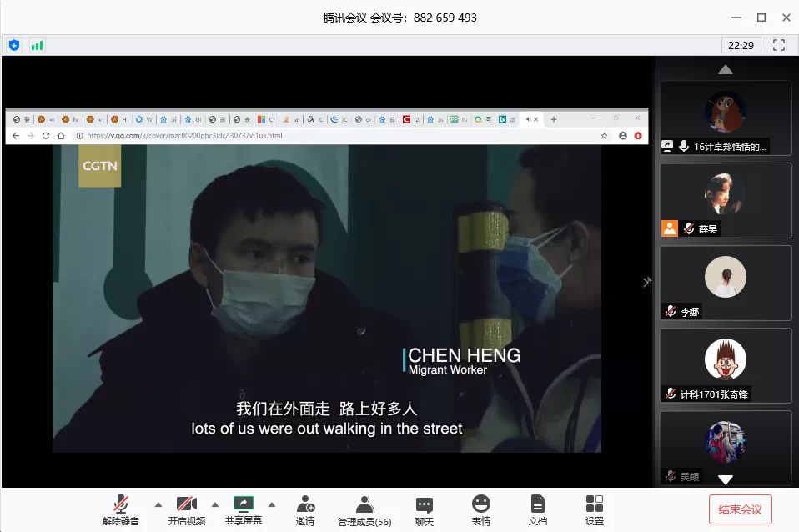Select participant 李娜 video thumbnail
Viewport: 799px width, 532px height.
[x=725, y=283]
